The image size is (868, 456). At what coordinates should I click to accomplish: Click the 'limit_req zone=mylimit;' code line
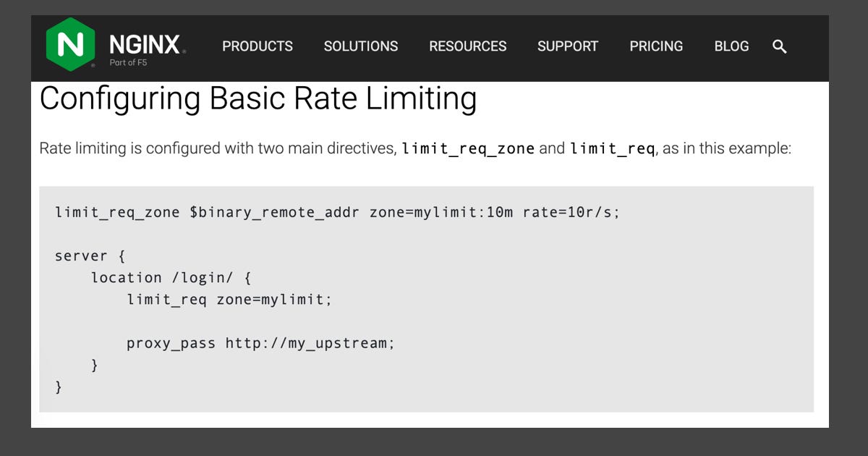pyautogui.click(x=229, y=300)
